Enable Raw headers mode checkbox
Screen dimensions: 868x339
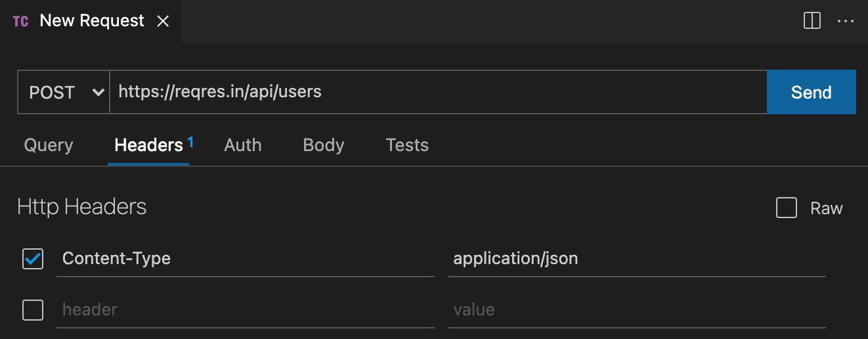click(787, 208)
